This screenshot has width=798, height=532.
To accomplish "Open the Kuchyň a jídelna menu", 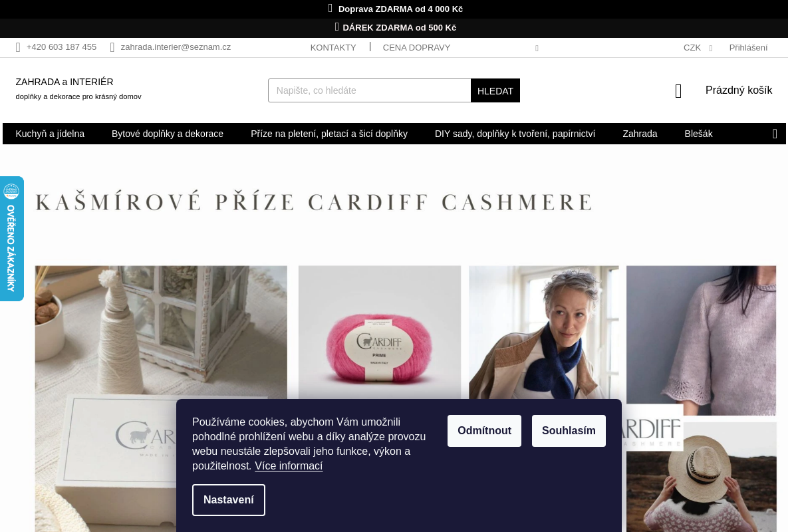I will [50, 134].
